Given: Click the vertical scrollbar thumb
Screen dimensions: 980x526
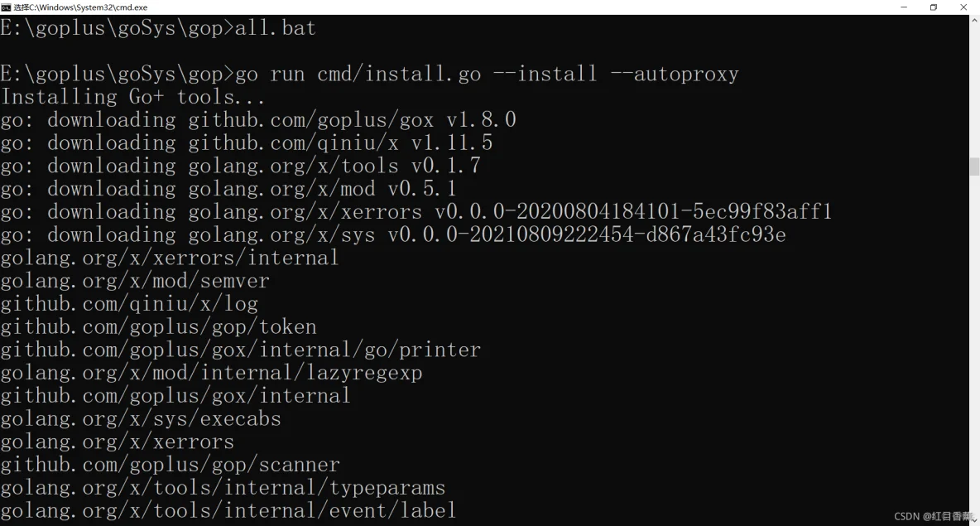Looking at the screenshot, I should (974, 166).
